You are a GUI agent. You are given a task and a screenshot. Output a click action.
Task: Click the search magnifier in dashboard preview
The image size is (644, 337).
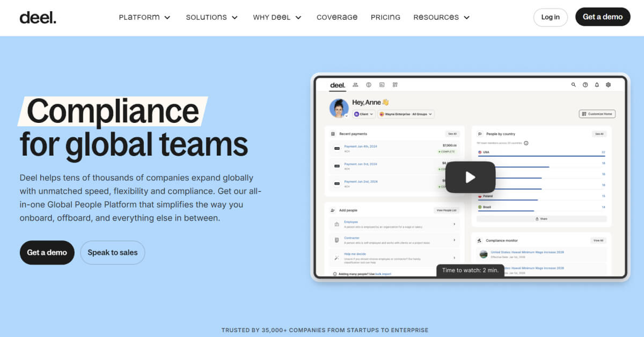tap(573, 85)
